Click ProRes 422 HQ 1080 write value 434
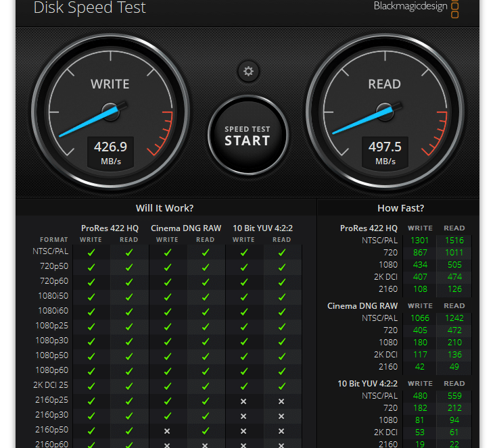The height and width of the screenshot is (448, 495). click(x=420, y=265)
